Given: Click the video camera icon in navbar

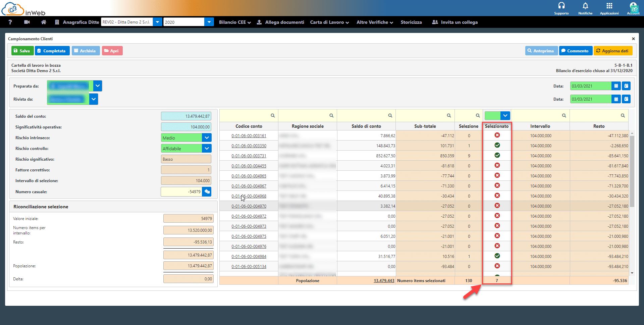Looking at the screenshot, I should [x=27, y=22].
